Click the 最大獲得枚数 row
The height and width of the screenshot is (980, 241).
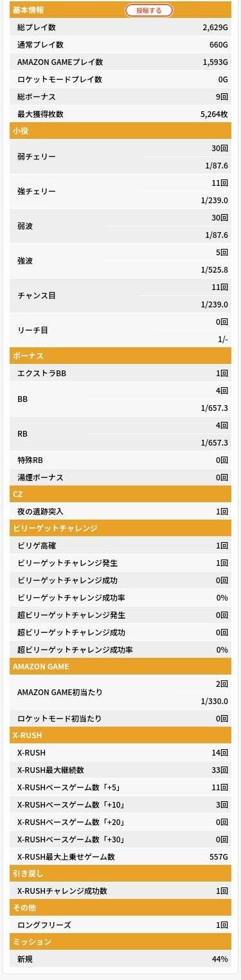120,114
